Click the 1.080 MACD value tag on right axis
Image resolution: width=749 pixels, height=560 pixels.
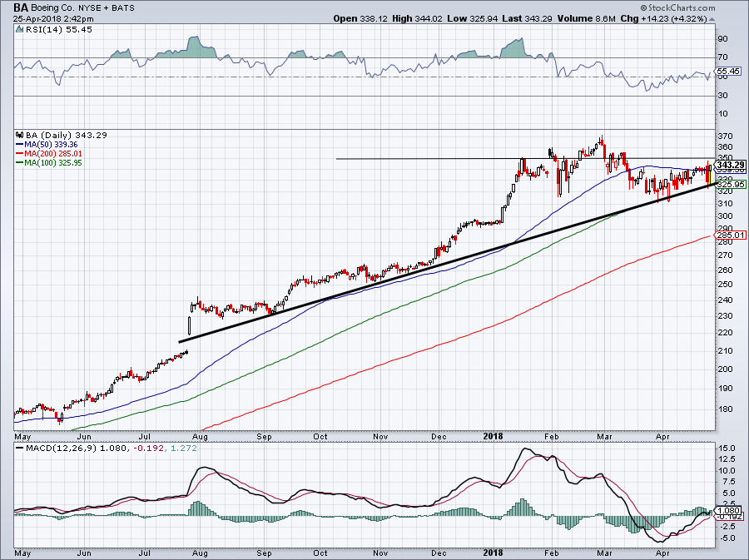729,510
